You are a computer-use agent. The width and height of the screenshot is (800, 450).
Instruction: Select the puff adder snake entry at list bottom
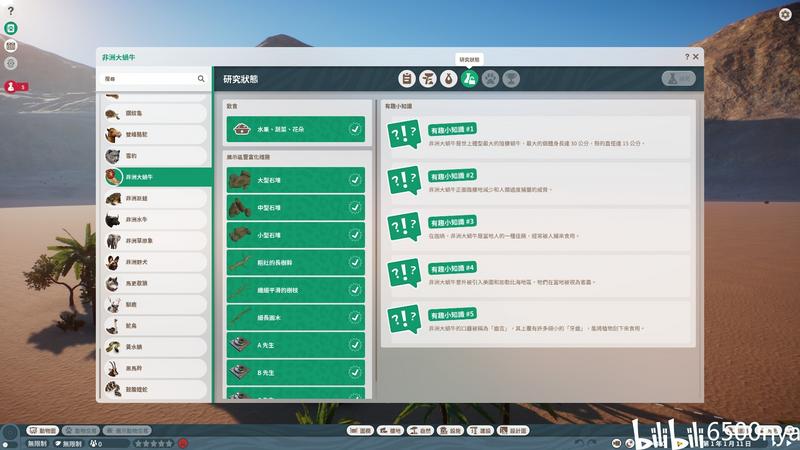pyautogui.click(x=156, y=389)
